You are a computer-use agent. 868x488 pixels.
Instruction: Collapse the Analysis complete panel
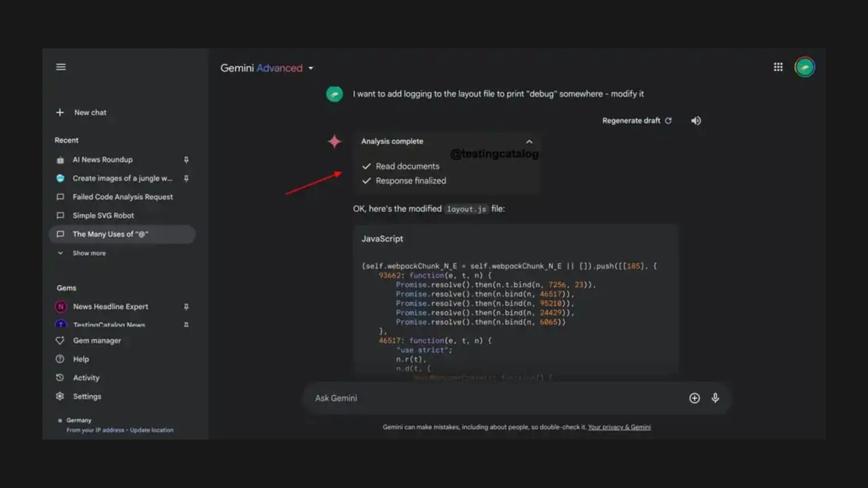(x=529, y=142)
